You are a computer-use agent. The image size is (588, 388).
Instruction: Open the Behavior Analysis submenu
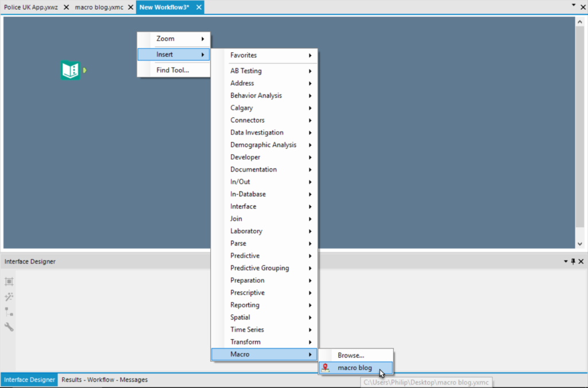[x=264, y=95]
